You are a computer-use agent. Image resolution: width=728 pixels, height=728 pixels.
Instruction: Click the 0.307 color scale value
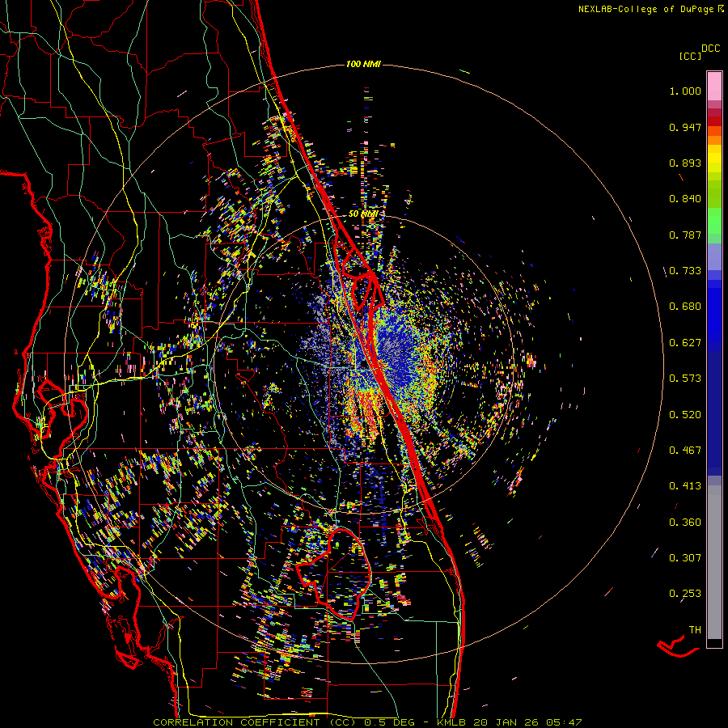[x=685, y=558]
